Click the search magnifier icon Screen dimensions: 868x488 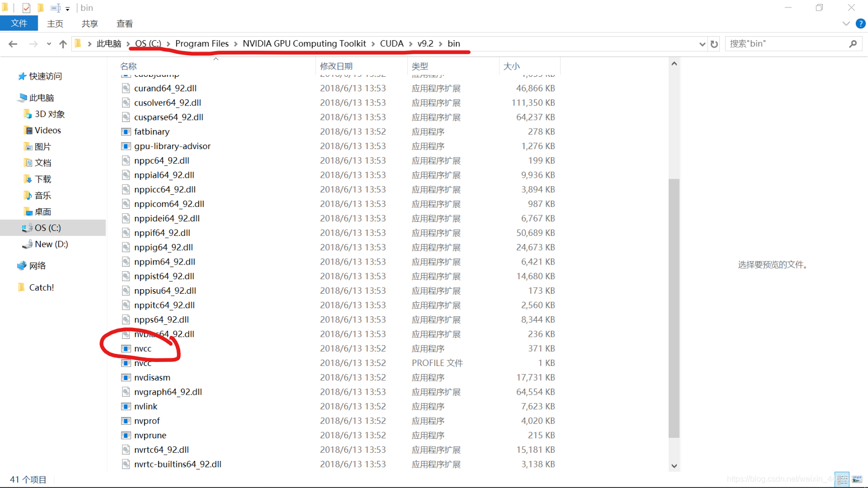coord(853,44)
